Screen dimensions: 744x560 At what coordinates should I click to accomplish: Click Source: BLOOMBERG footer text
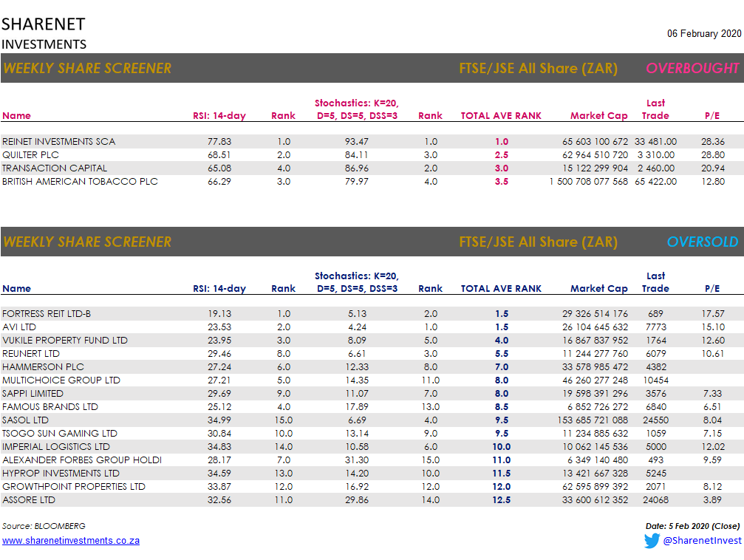click(x=44, y=526)
